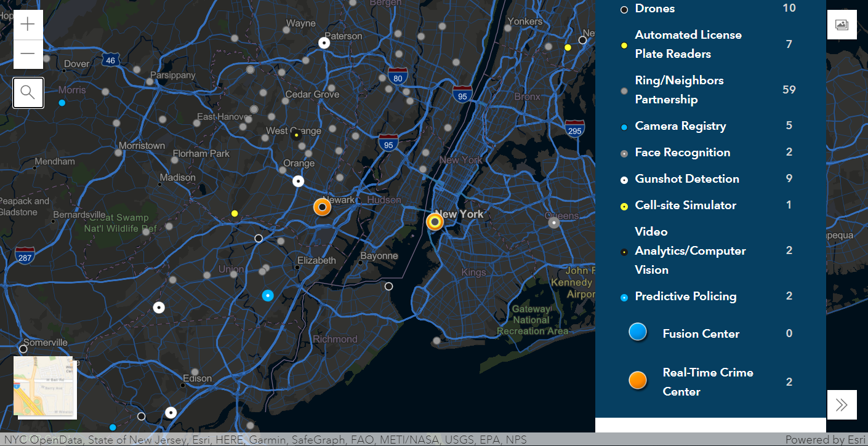The height and width of the screenshot is (446, 868).
Task: Click the Drones legend label
Action: tap(655, 9)
